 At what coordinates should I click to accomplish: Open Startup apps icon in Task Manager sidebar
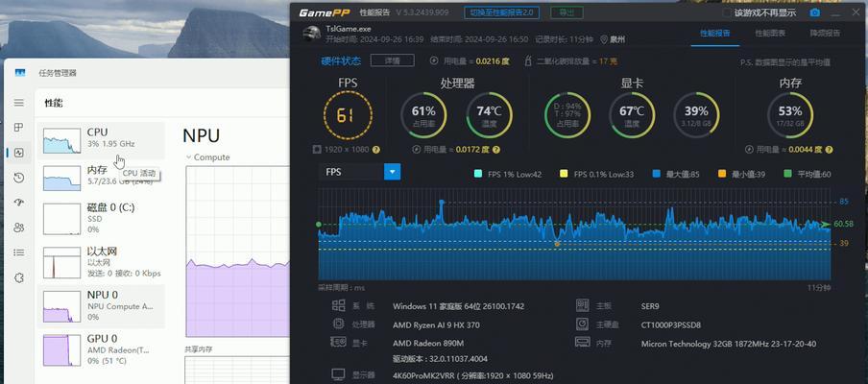[x=19, y=203]
